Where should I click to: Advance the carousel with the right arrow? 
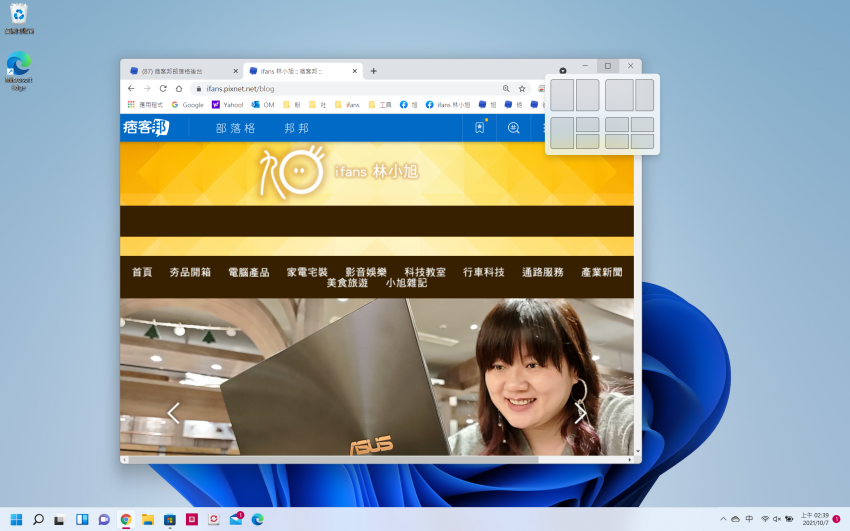pos(579,413)
